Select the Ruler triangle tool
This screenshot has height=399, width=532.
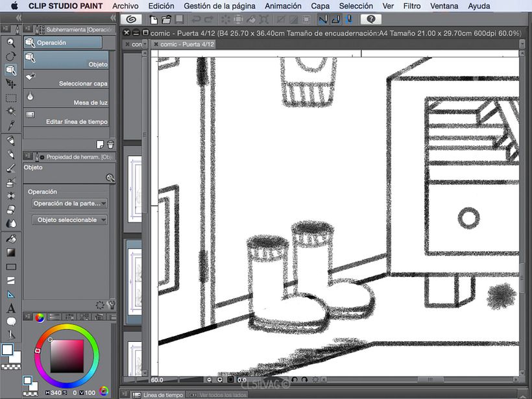coord(11,294)
